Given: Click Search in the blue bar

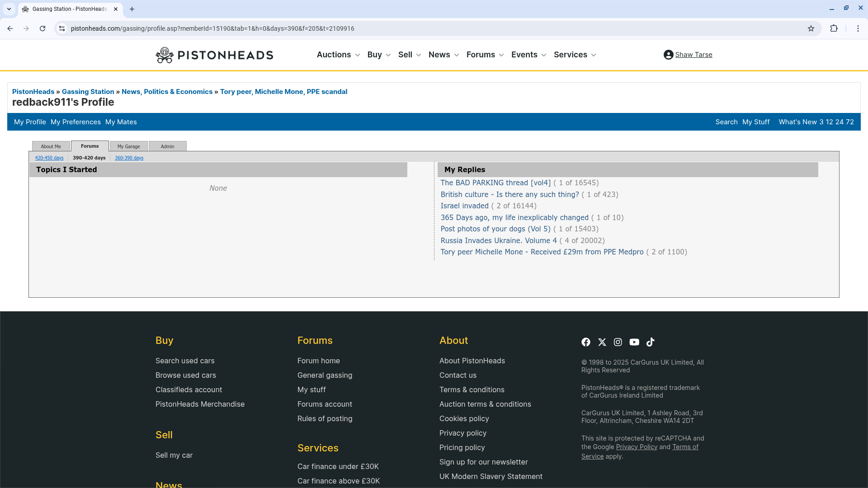Looking at the screenshot, I should [x=726, y=122].
